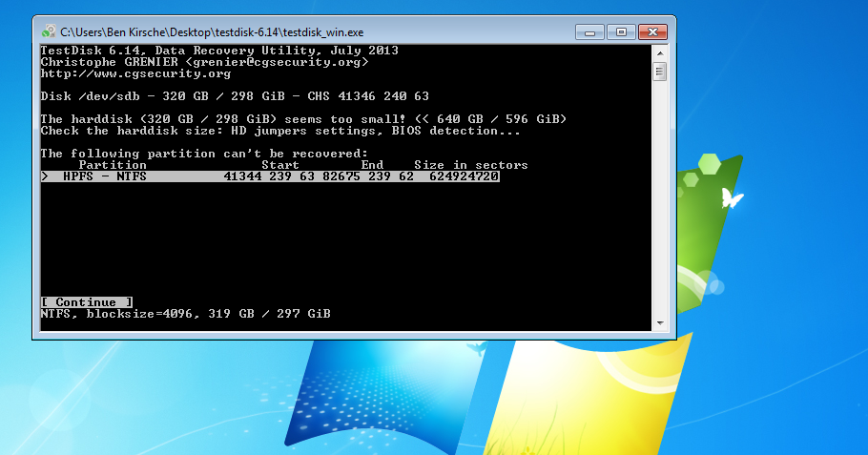Click the testdisk window title bar icon
Viewport: 868px width, 455px height.
(x=49, y=31)
